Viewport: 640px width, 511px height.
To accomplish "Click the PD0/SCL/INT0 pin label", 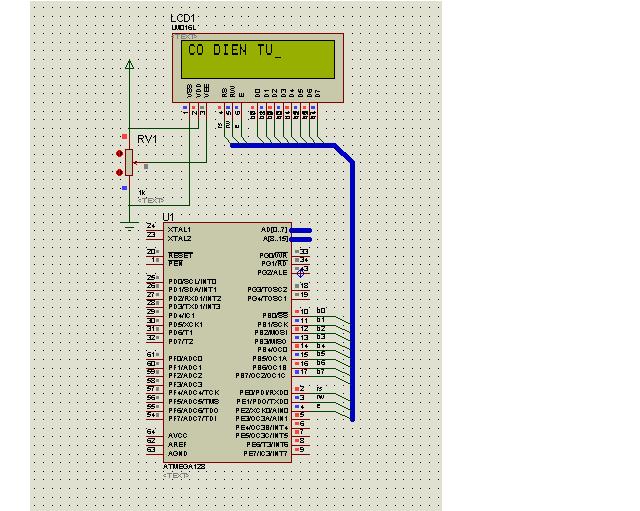I will click(192, 282).
